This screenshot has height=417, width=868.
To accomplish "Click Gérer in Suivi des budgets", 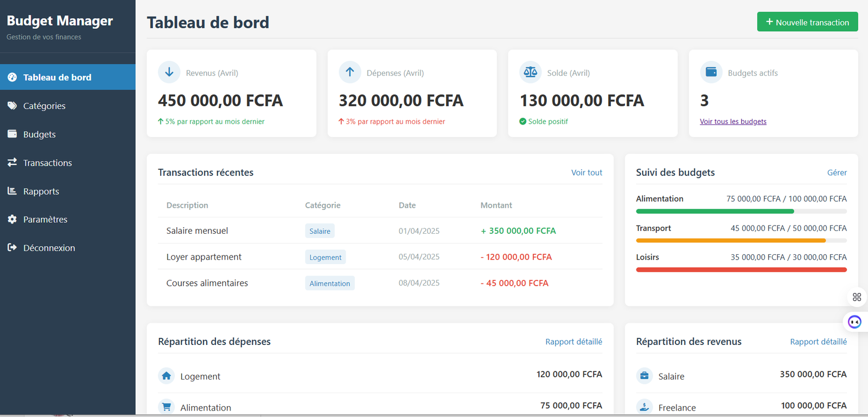I will pyautogui.click(x=837, y=172).
